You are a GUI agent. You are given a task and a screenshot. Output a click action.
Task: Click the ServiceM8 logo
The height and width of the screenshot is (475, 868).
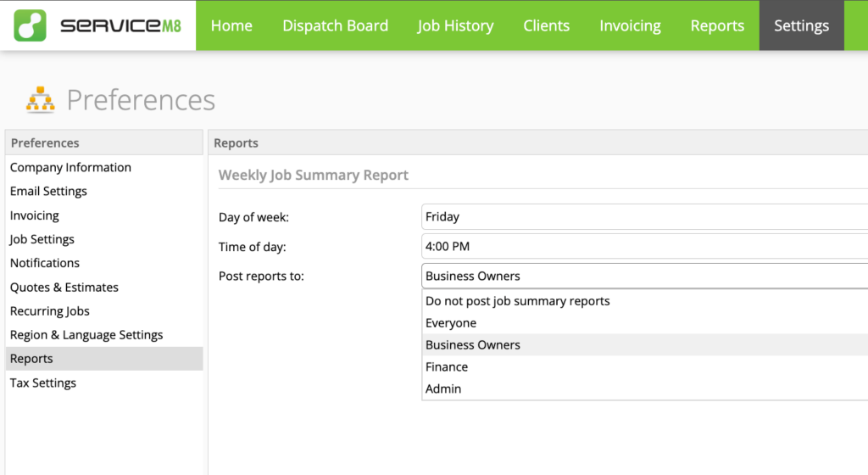pyautogui.click(x=97, y=25)
